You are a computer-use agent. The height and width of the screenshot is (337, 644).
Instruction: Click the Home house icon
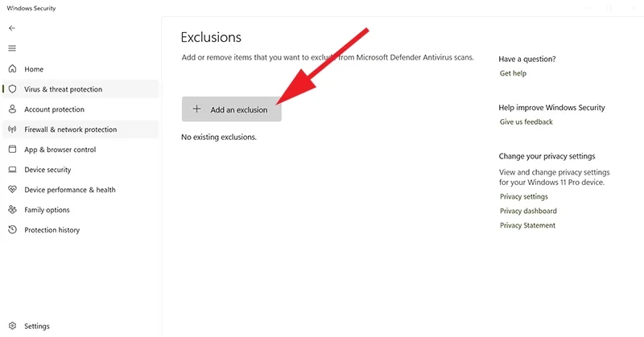click(12, 69)
